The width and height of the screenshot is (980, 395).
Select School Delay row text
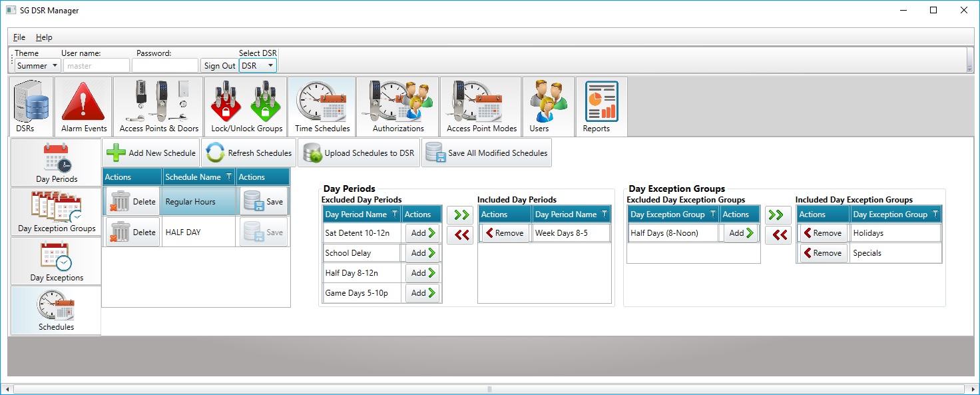pyautogui.click(x=348, y=253)
